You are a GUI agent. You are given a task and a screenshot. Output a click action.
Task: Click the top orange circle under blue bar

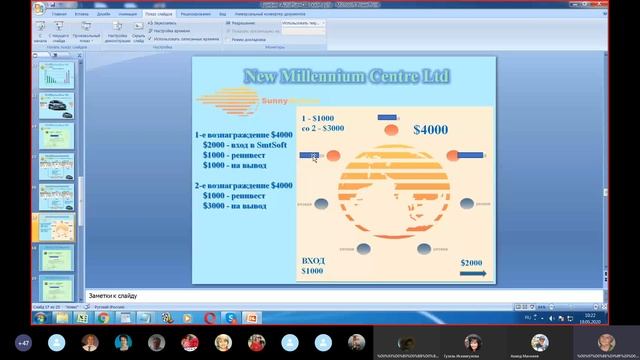tap(391, 130)
